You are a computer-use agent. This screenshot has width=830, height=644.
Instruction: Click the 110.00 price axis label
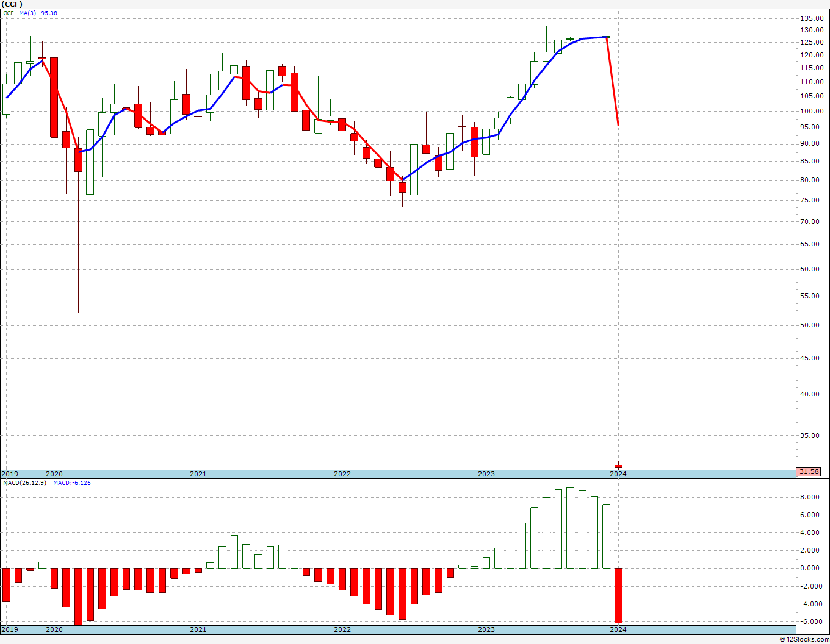pos(812,82)
